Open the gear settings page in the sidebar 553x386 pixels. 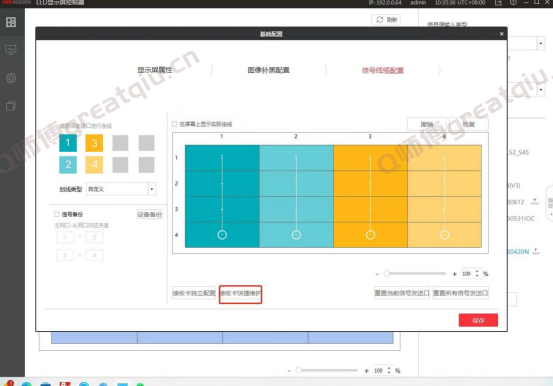(11, 78)
